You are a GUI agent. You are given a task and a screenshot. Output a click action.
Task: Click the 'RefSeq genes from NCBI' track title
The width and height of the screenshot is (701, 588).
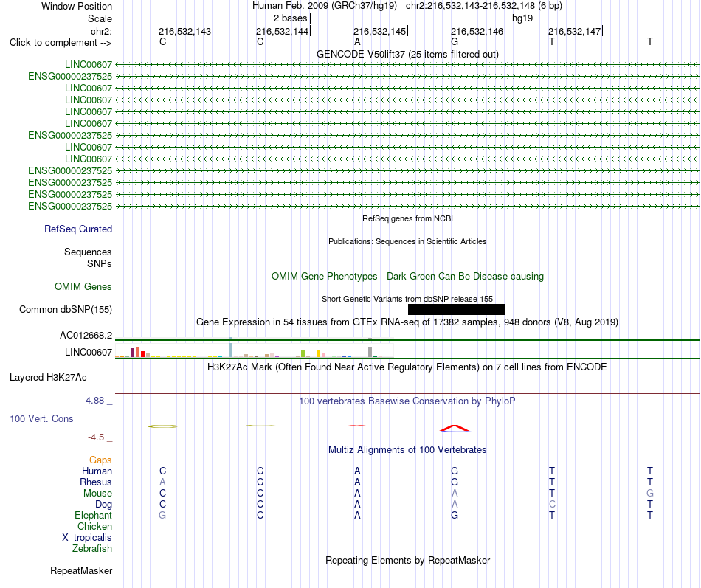(407, 218)
